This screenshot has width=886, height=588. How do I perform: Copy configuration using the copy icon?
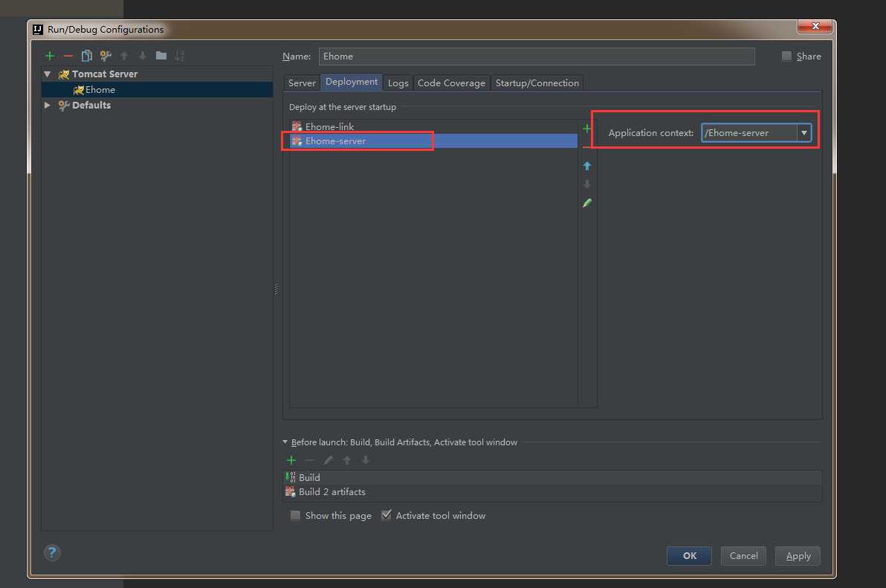pyautogui.click(x=86, y=55)
